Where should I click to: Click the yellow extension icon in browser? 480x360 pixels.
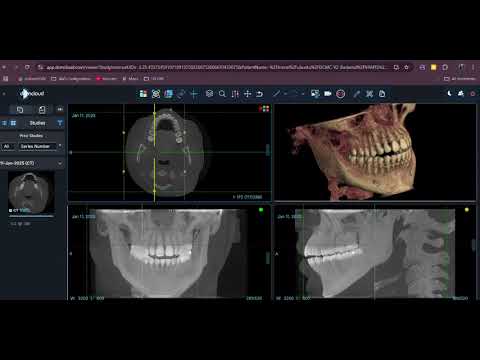coord(433,67)
